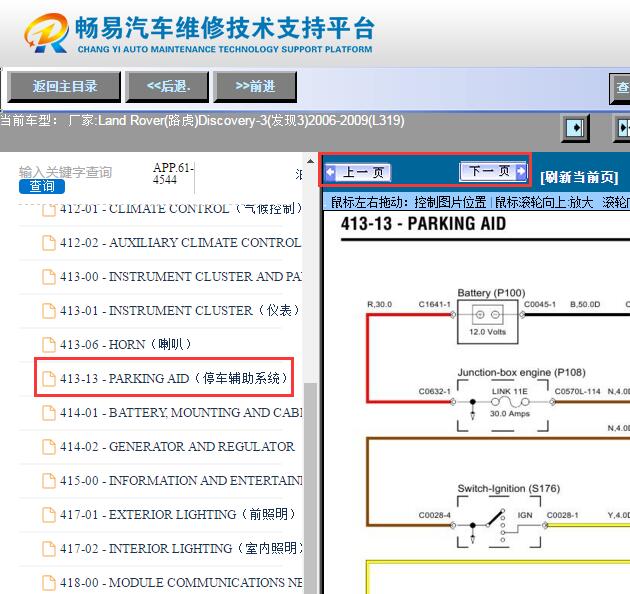This screenshot has height=594, width=630.
Task: Click the single right-arrow panel icon
Action: (575, 128)
